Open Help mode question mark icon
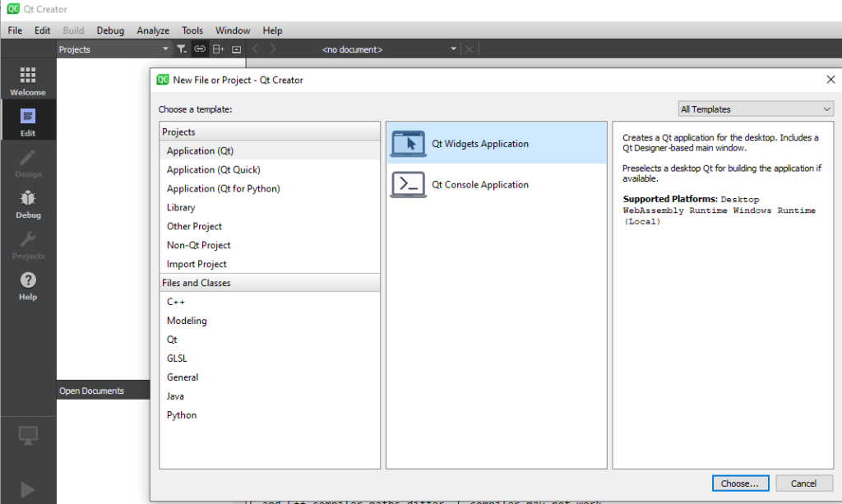 pos(28,285)
